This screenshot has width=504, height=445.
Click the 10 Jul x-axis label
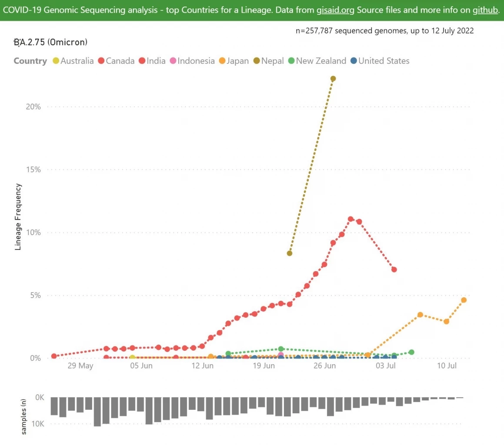click(x=446, y=366)
